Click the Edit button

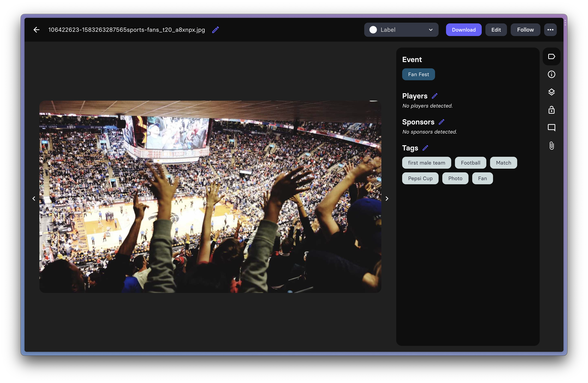tap(496, 30)
